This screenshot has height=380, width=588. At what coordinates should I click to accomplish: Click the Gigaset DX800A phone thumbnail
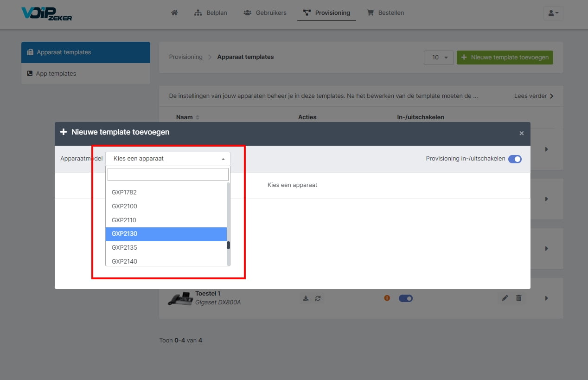click(180, 298)
